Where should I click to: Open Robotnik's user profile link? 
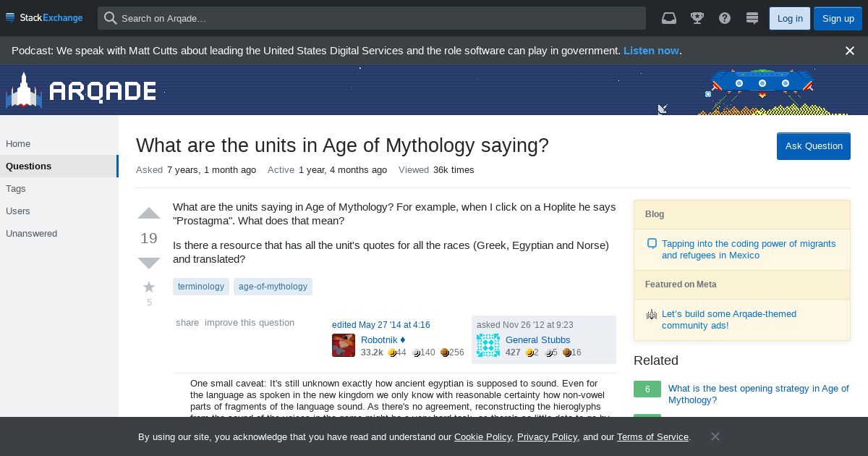click(378, 339)
